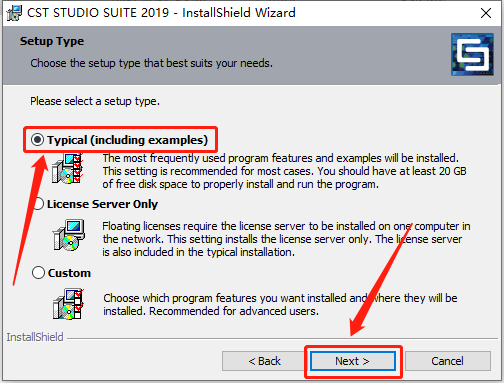
Task: Return with the Back button
Action: (x=264, y=361)
